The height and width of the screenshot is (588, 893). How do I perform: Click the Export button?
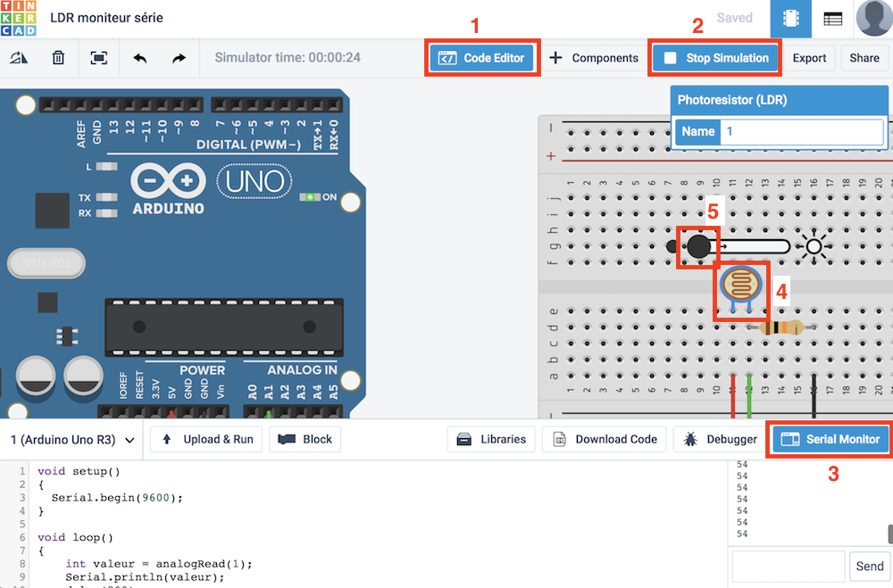(x=809, y=58)
